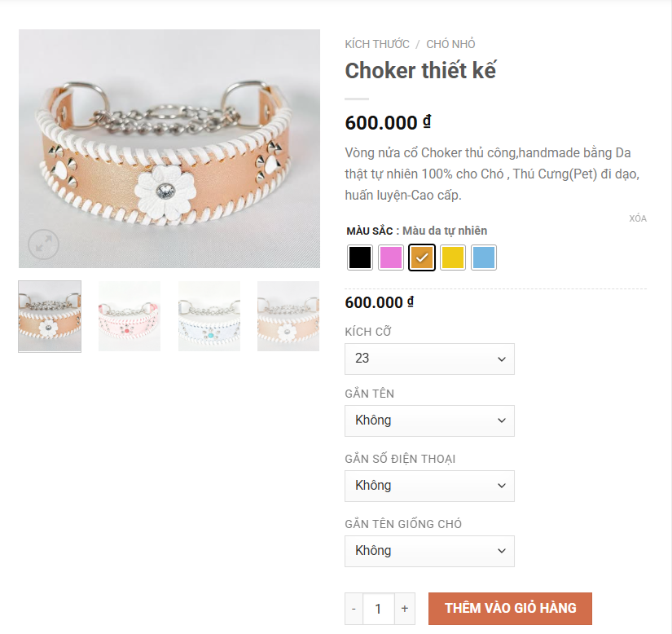672x634 pixels.
Task: Pick the yellow color swatch
Action: pos(453,258)
